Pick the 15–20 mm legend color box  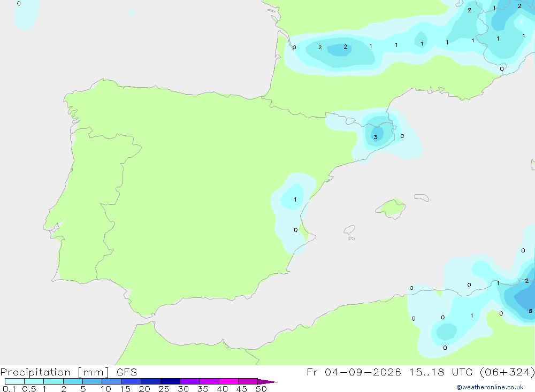[132, 381]
